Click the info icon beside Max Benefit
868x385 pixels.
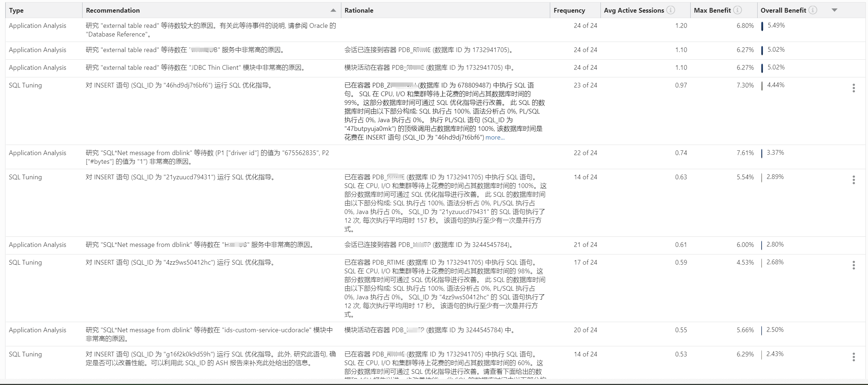tap(737, 10)
